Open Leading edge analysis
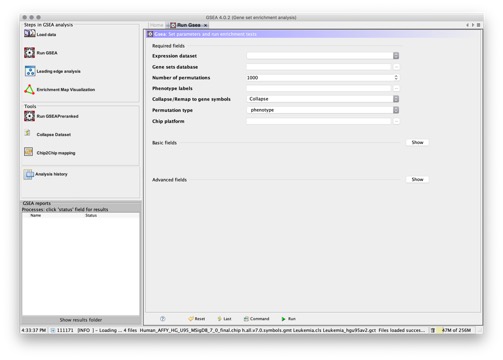The height and width of the screenshot is (360, 503). pos(52,71)
